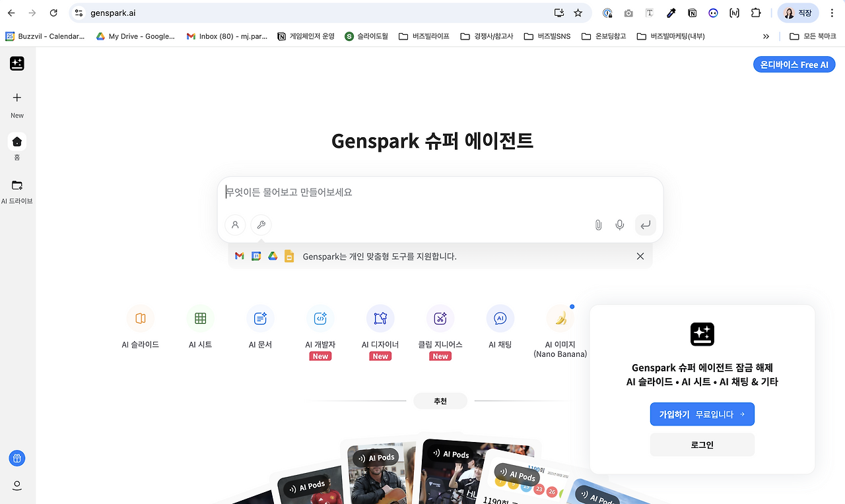Image resolution: width=845 pixels, height=504 pixels.
Task: Select the AI 시트 icon
Action: tap(200, 327)
